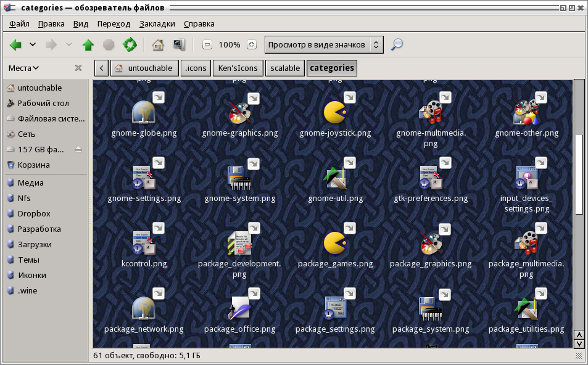
Task: Close the sidebar panel
Action: click(78, 68)
